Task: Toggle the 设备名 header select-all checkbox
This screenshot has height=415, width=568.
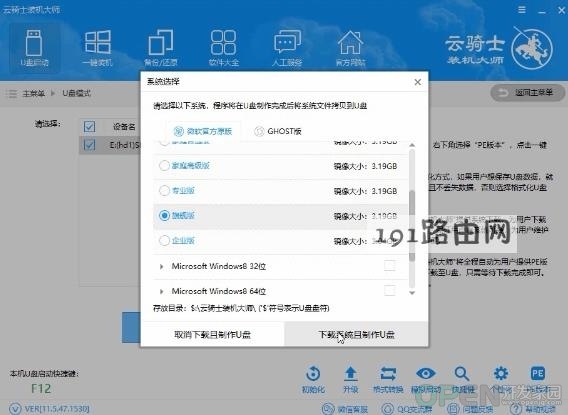Action: pyautogui.click(x=89, y=126)
